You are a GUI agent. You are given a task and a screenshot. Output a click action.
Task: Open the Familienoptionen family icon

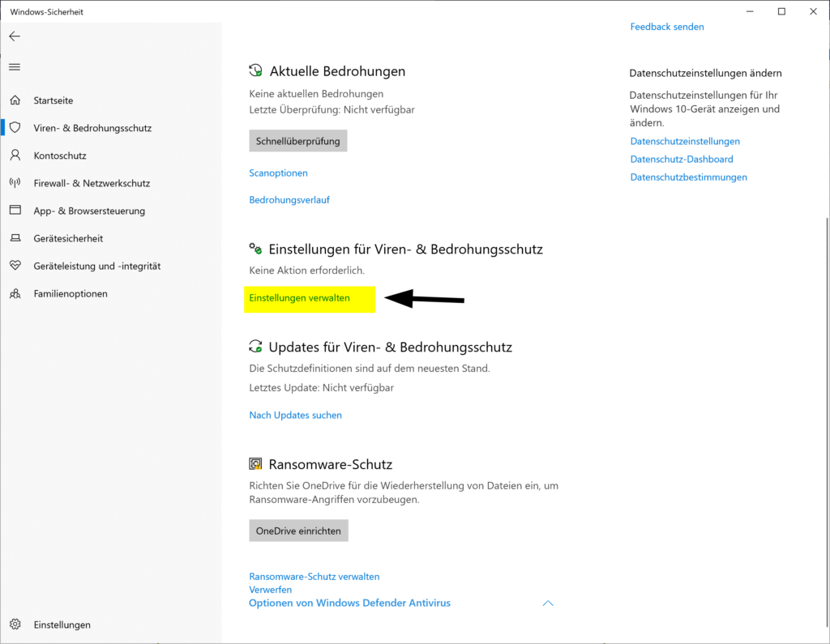click(x=15, y=293)
